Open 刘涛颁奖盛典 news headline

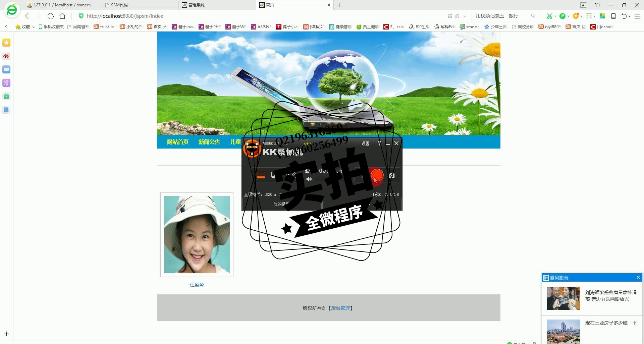pyautogui.click(x=611, y=296)
